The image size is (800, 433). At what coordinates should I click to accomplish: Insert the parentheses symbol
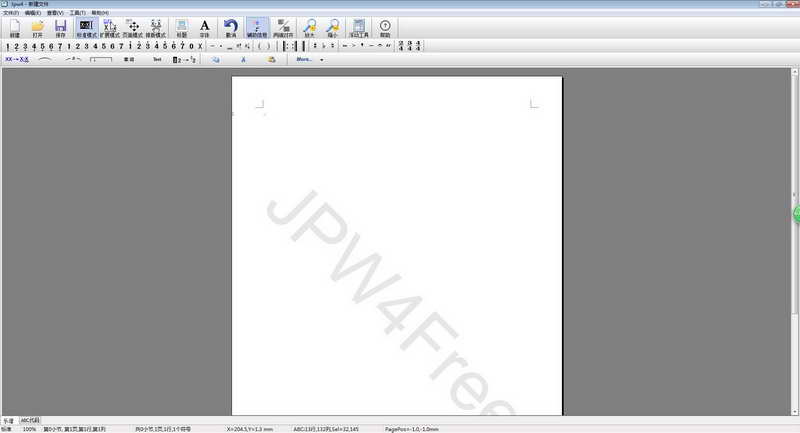click(x=264, y=46)
